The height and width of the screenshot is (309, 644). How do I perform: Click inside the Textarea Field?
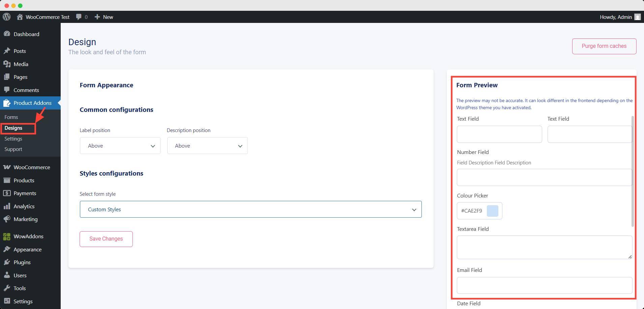[x=545, y=247]
